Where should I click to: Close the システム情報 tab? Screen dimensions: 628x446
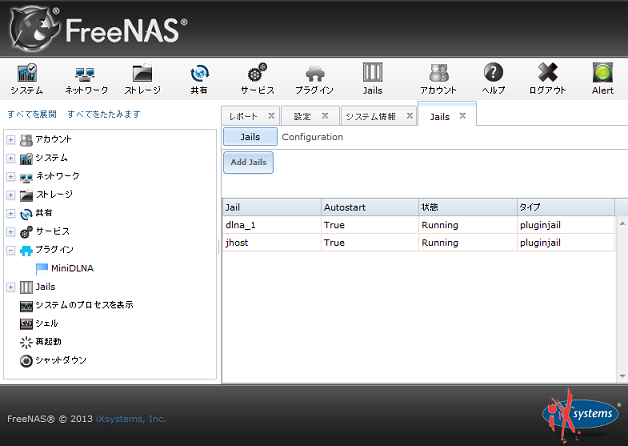[x=410, y=116]
